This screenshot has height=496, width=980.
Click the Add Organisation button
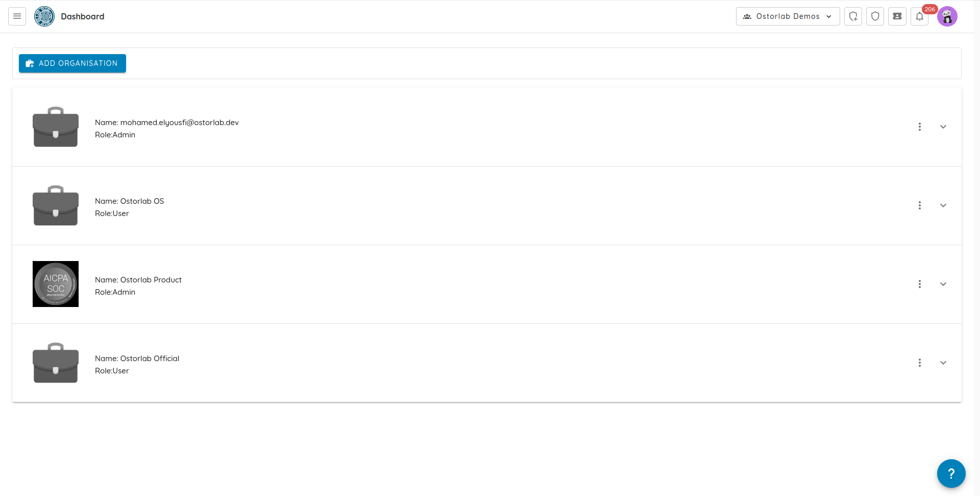click(x=72, y=63)
